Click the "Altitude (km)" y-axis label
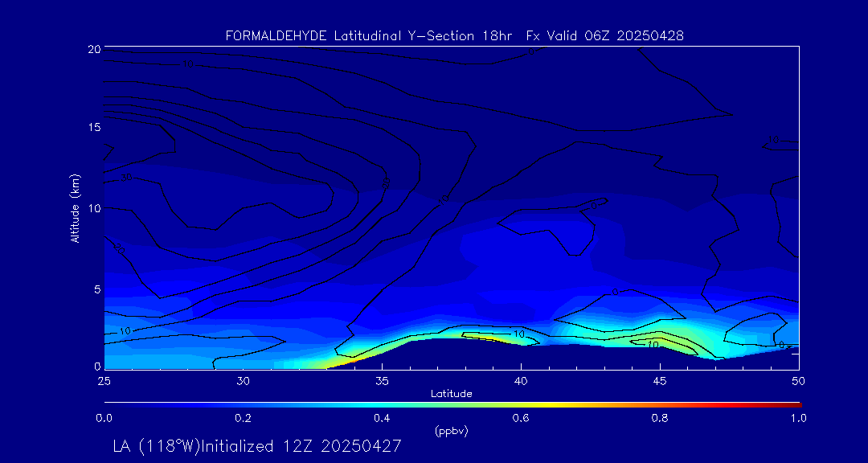The height and width of the screenshot is (463, 868). (x=74, y=207)
